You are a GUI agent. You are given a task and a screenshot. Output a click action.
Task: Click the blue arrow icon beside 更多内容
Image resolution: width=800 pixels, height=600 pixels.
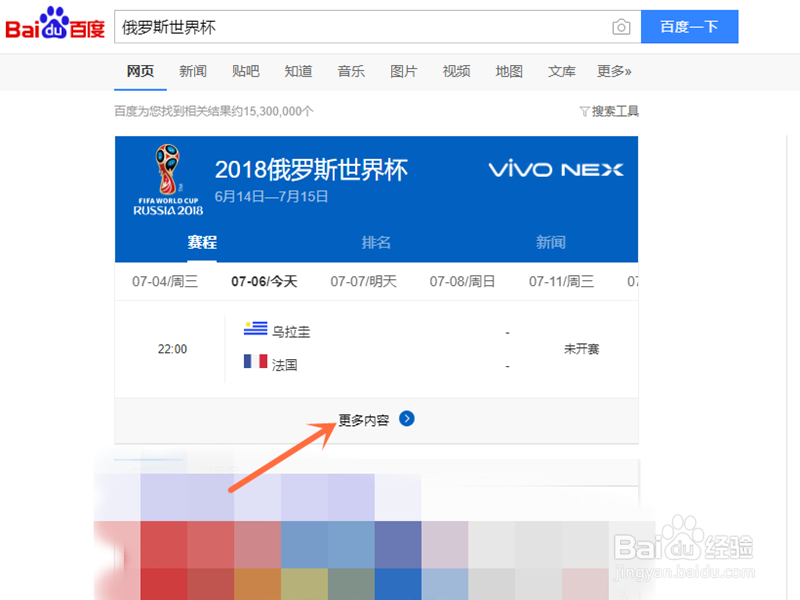coord(406,420)
